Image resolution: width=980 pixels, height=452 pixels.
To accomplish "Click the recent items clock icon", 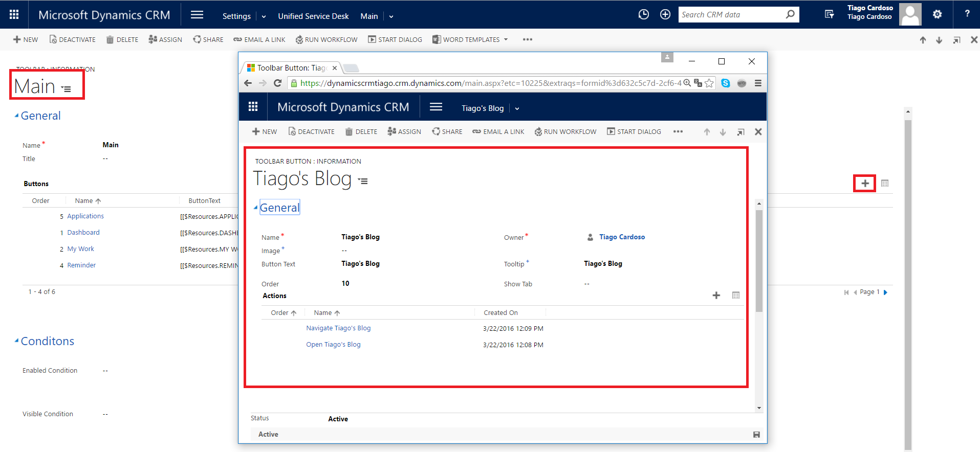I will click(643, 15).
